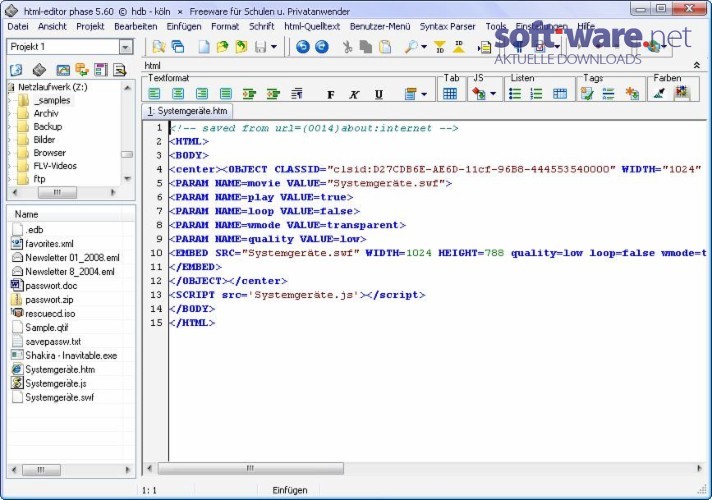Click the scissors cut icon
Image resolution: width=712 pixels, height=500 pixels.
click(347, 47)
